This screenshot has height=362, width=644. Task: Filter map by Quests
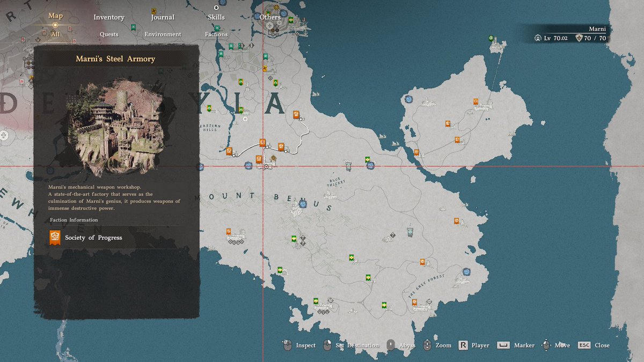pos(109,34)
